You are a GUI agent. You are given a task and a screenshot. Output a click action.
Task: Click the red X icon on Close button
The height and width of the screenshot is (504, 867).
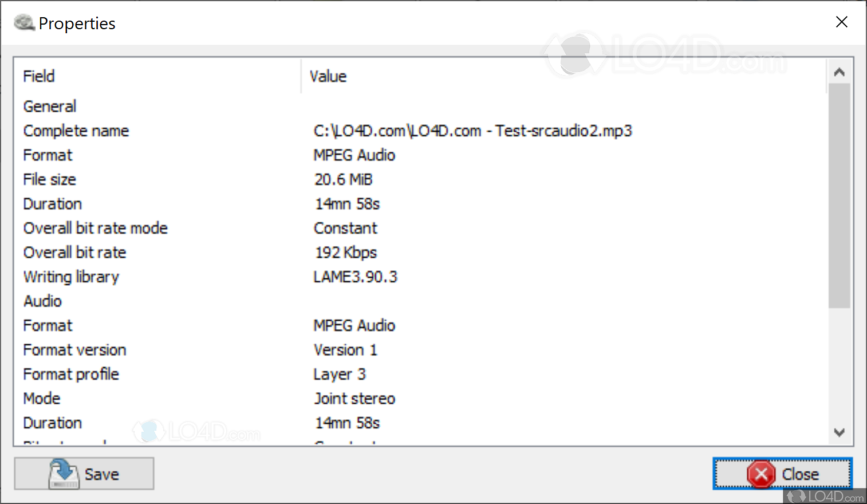[x=762, y=474]
